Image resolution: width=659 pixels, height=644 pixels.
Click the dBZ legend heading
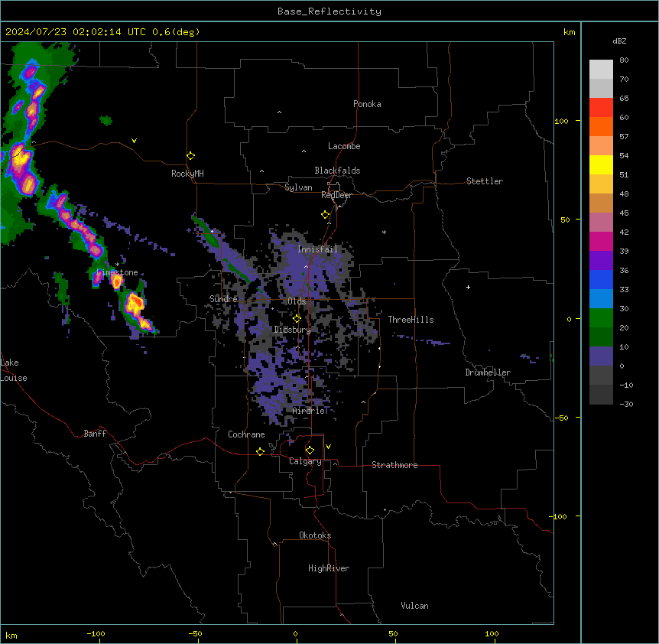619,41
